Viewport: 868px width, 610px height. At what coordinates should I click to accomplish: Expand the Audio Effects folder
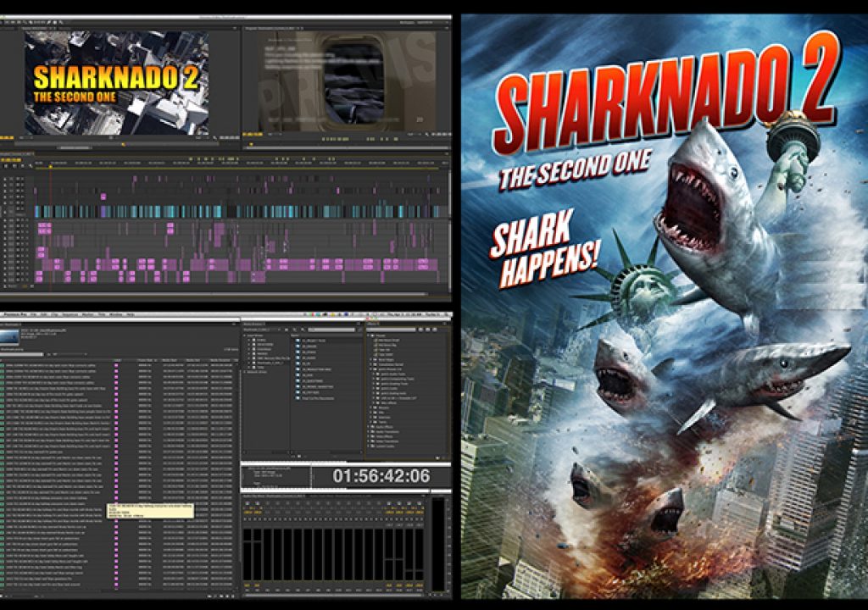point(368,427)
